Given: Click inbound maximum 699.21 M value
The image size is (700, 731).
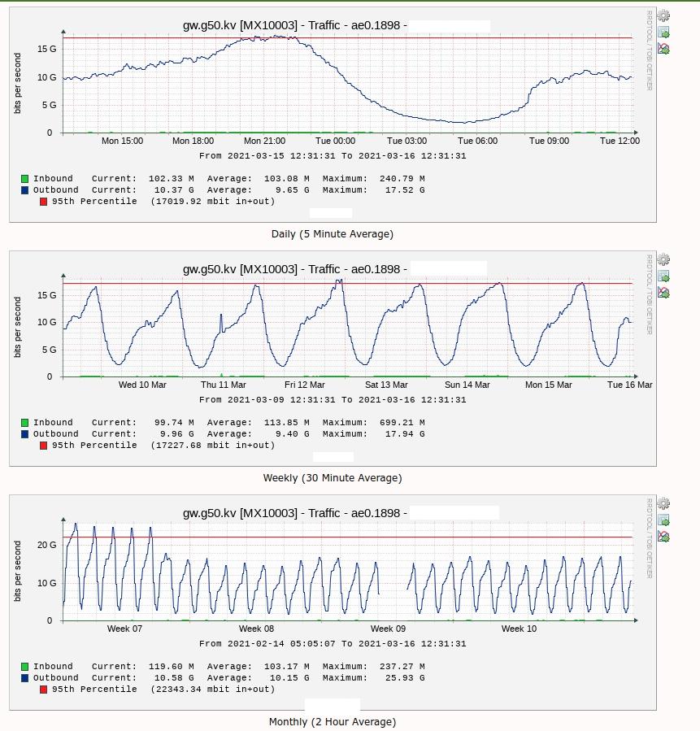Looking at the screenshot, I should click(x=402, y=422).
